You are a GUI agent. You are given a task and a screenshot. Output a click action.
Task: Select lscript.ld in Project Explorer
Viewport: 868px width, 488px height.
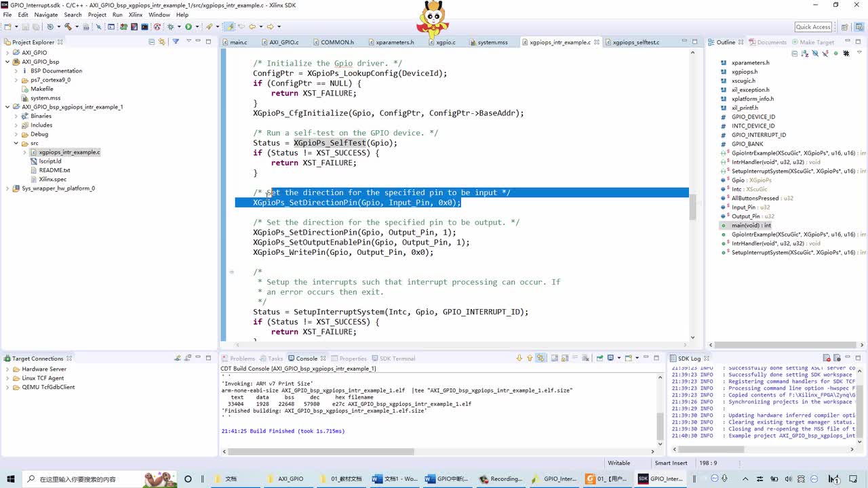tap(50, 161)
